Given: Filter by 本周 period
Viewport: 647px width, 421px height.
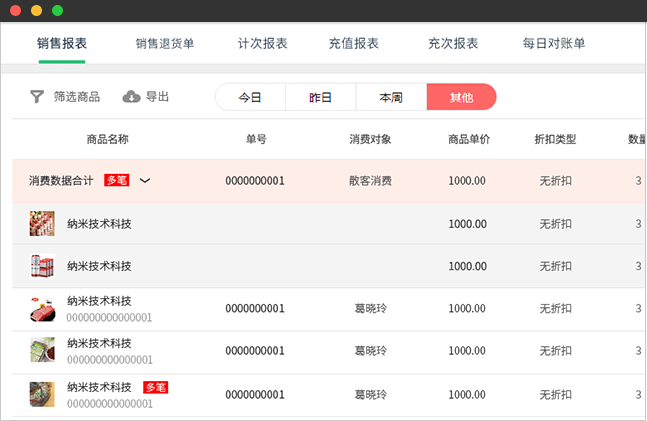Looking at the screenshot, I should (391, 97).
